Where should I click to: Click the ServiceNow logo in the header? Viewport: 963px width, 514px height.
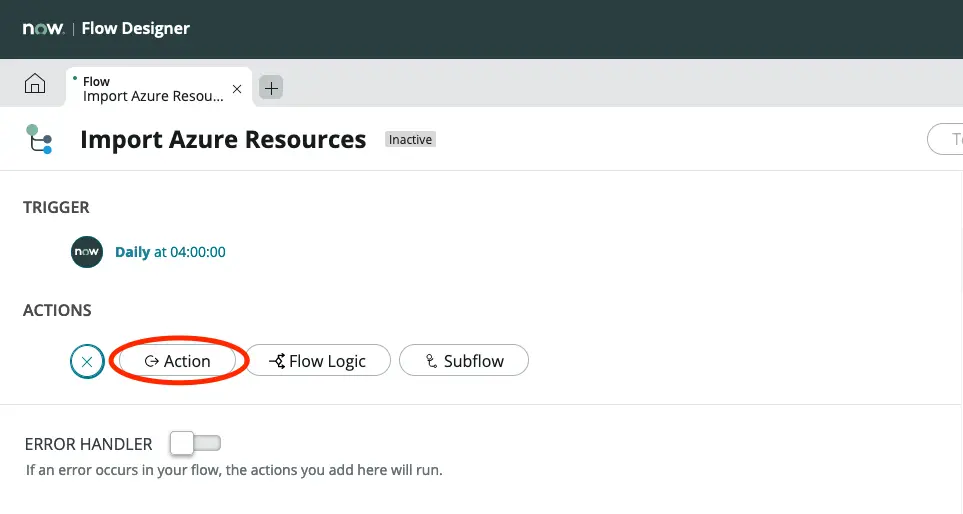click(x=43, y=28)
